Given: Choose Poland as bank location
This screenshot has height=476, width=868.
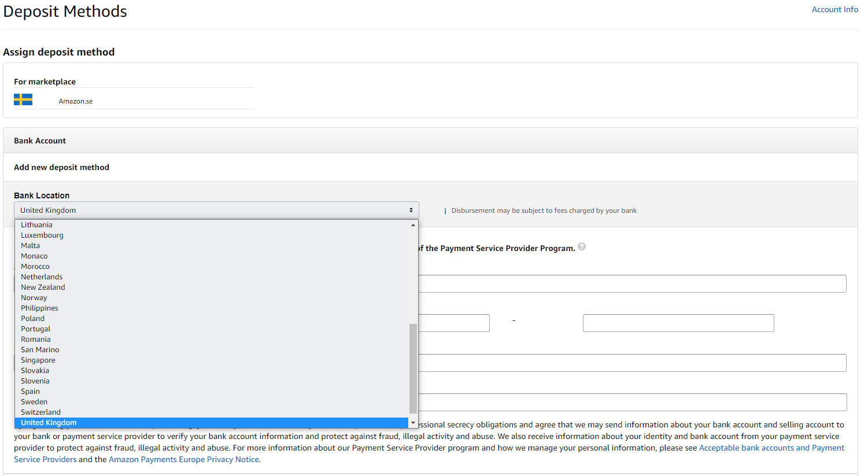Looking at the screenshot, I should 212,319.
